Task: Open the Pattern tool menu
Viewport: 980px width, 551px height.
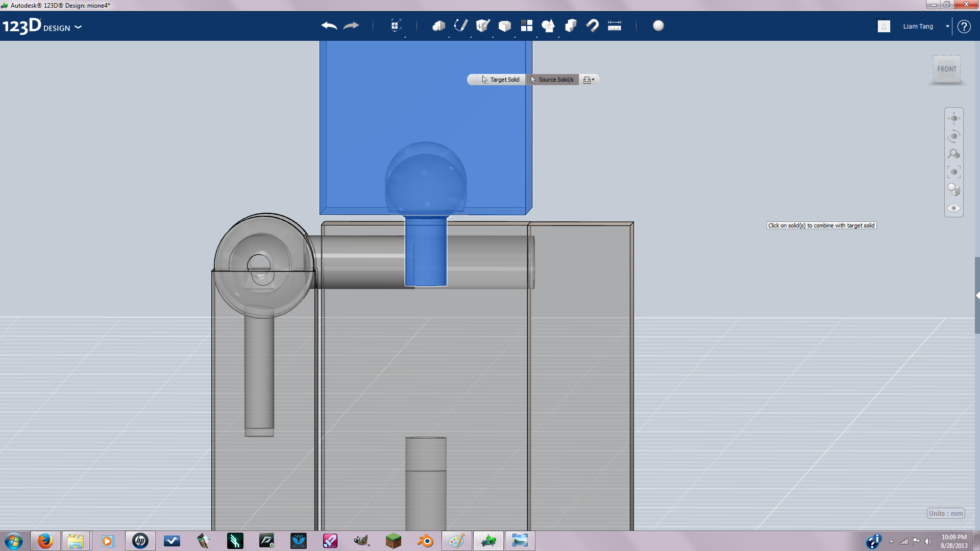Action: click(x=526, y=26)
